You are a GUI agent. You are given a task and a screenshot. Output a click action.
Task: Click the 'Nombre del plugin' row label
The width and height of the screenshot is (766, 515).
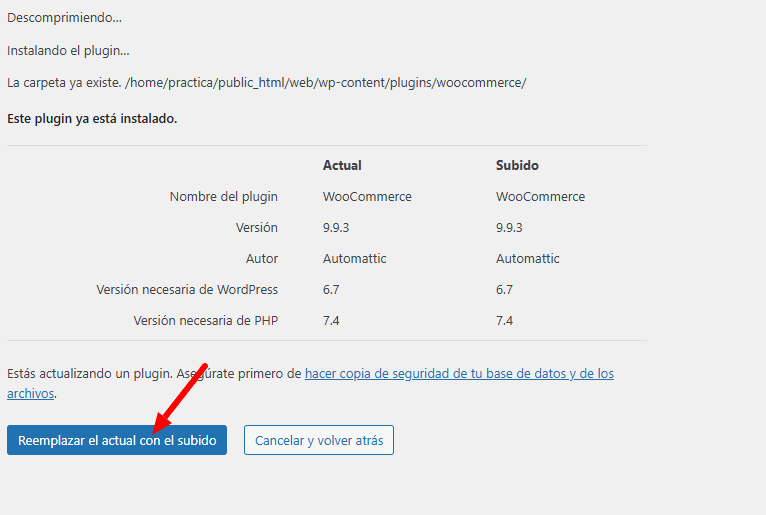click(224, 196)
